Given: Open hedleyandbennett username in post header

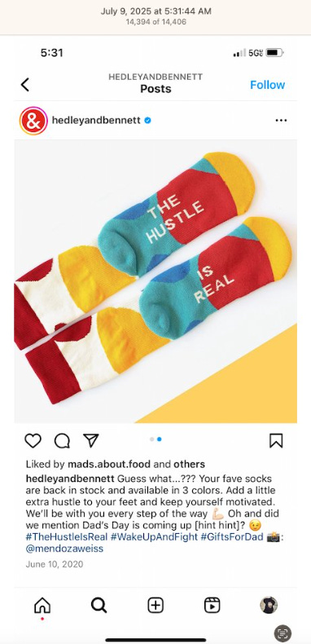Looking at the screenshot, I should click(96, 121).
